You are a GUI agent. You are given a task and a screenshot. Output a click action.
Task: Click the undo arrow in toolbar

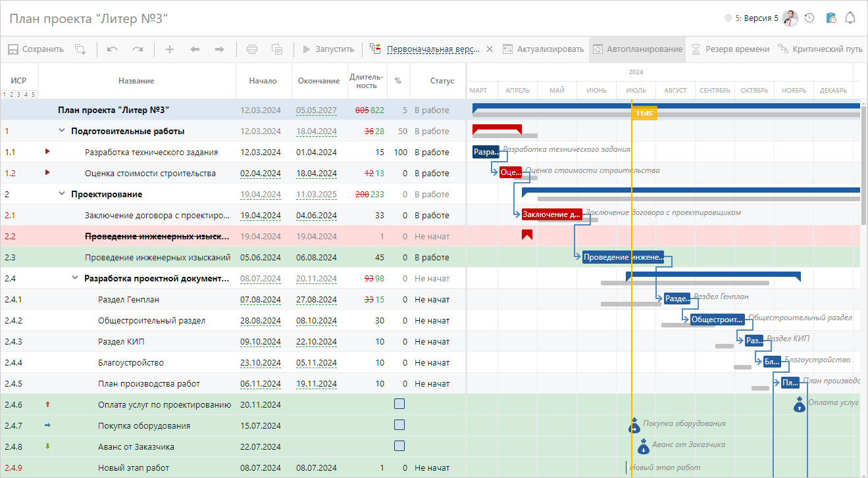pyautogui.click(x=113, y=49)
